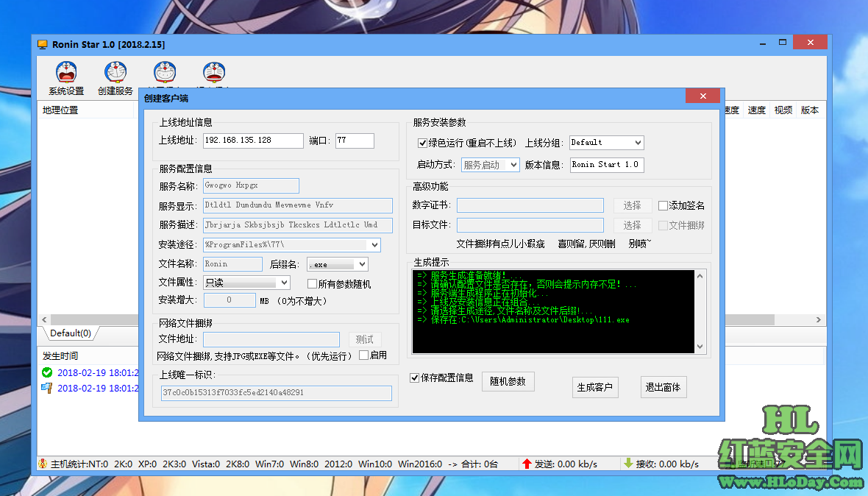The image size is (868, 496).
Task: Click the 随机参数 button
Action: coord(508,381)
